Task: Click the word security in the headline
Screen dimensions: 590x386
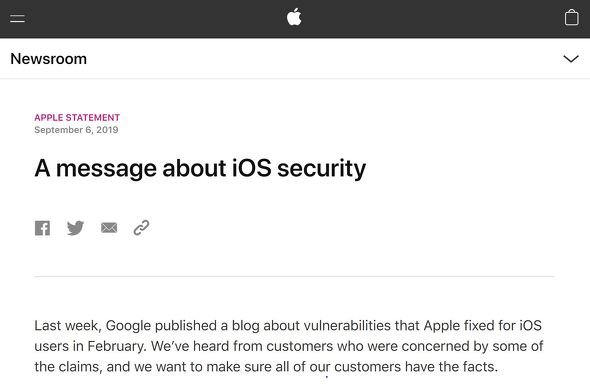Action: 322,168
